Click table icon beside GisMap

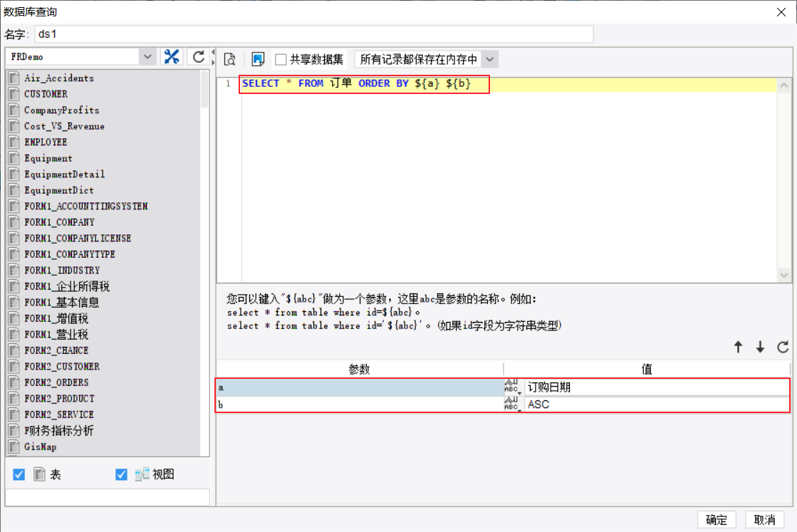pos(14,447)
